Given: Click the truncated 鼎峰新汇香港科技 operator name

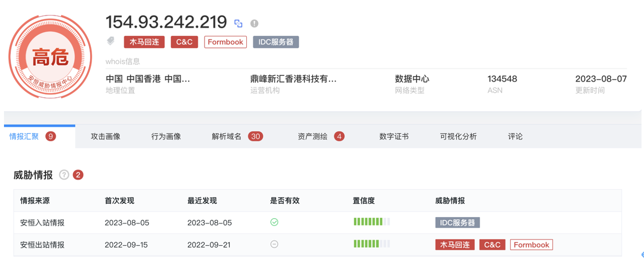Looking at the screenshot, I should [x=293, y=79].
